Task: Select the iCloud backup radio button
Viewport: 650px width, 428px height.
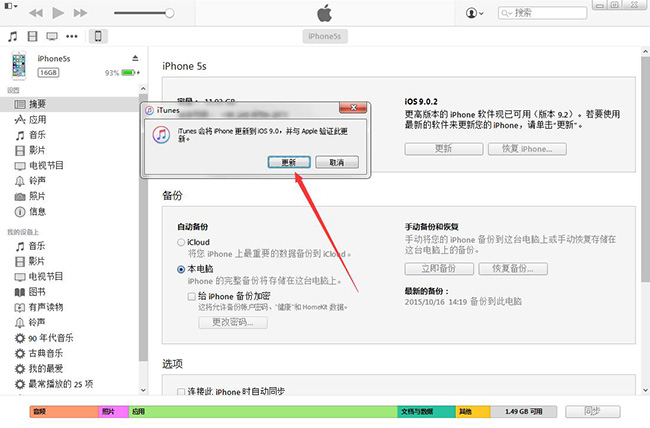Action: tap(181, 242)
